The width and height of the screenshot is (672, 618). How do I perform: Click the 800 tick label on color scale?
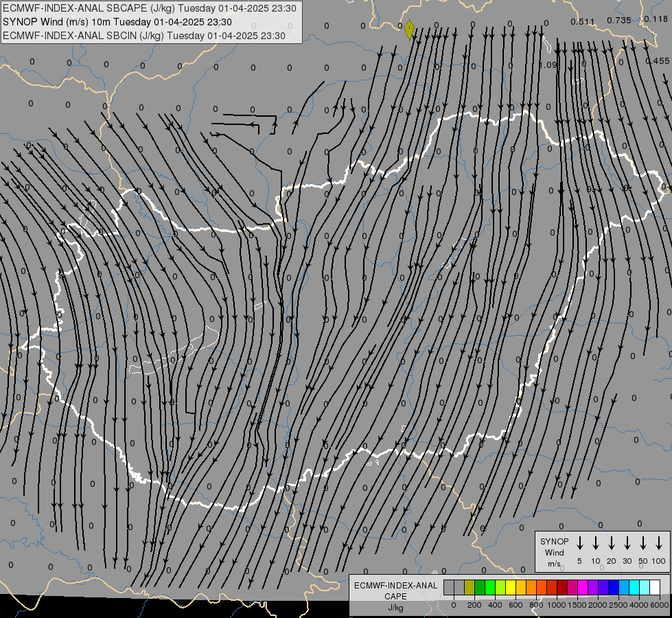536,605
